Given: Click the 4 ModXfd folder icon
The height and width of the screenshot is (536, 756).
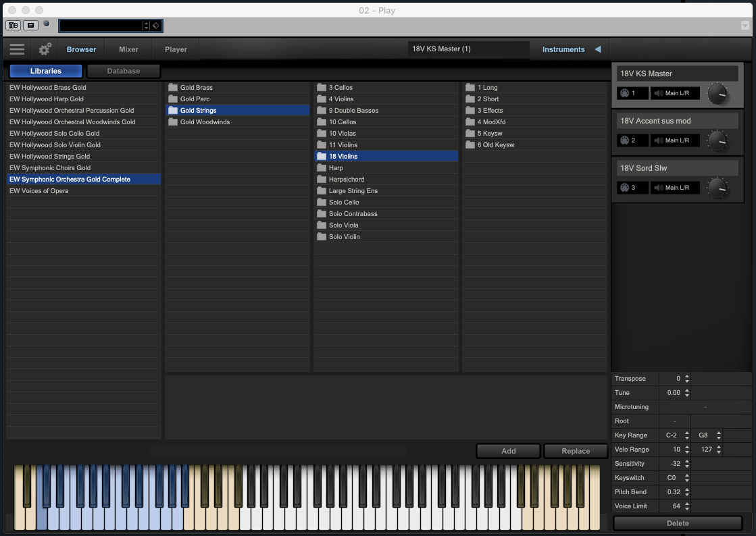Looking at the screenshot, I should click(470, 122).
